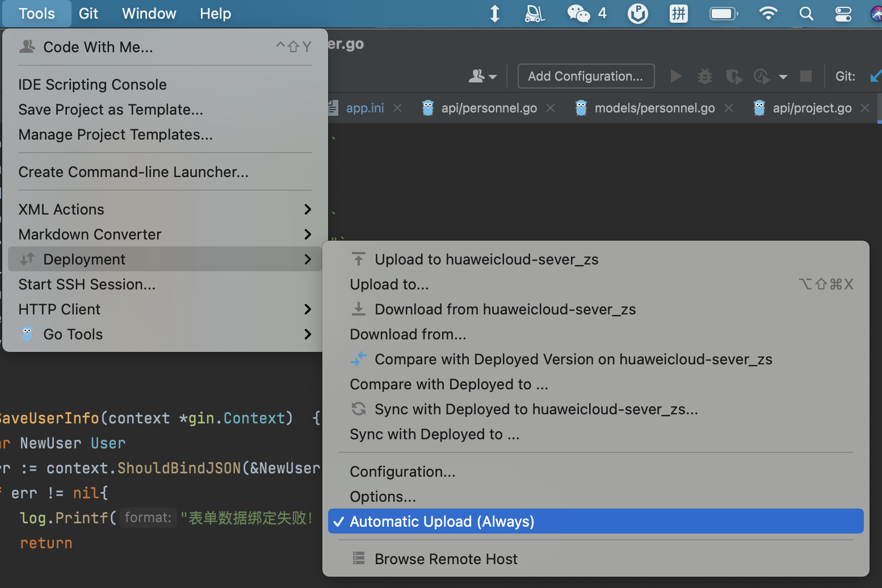Choose Sync with Deployed to ...
882x588 pixels.
pos(596,434)
